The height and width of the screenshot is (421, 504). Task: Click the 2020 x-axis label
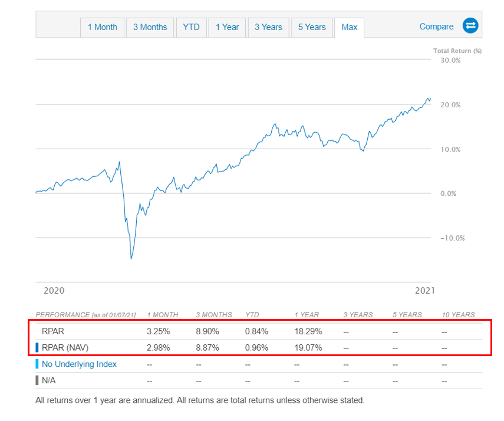point(54,291)
